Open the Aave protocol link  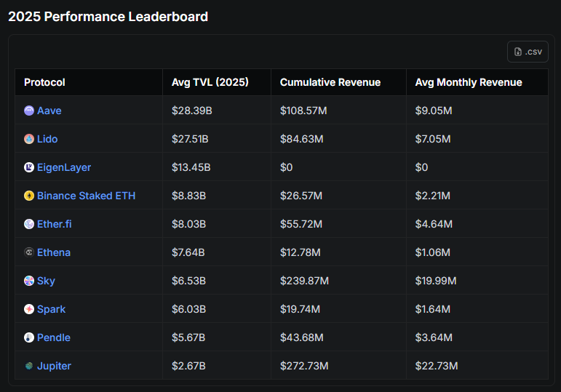coord(49,111)
